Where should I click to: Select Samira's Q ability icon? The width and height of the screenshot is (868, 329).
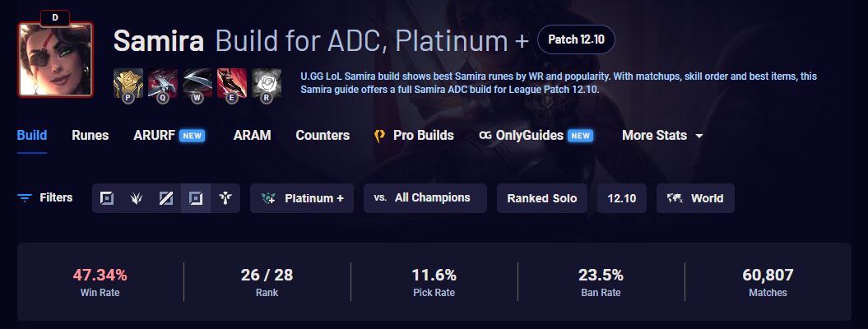(x=163, y=84)
